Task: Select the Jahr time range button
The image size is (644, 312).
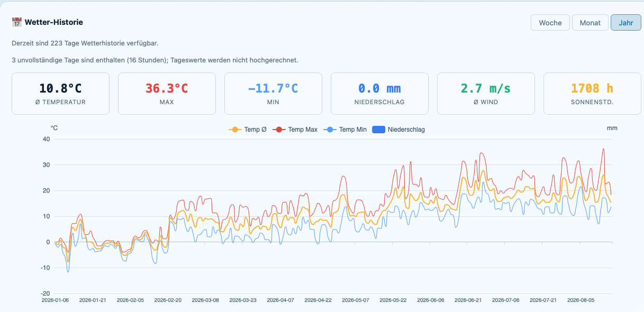Action: coord(626,23)
